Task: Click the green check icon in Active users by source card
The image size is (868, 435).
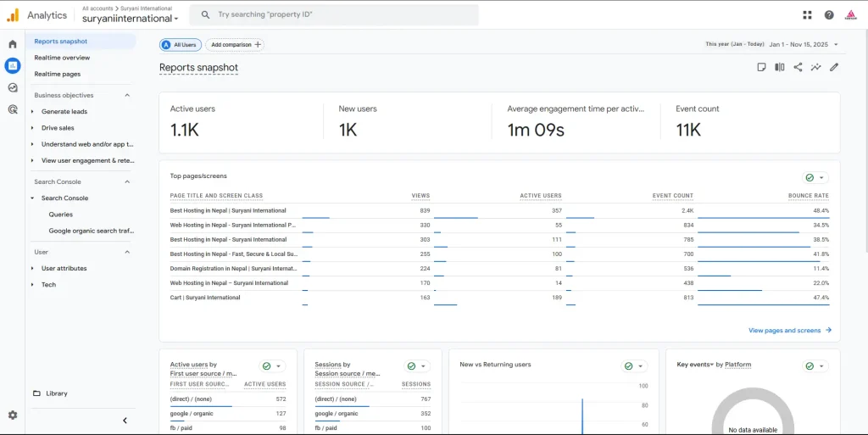Action: point(267,365)
